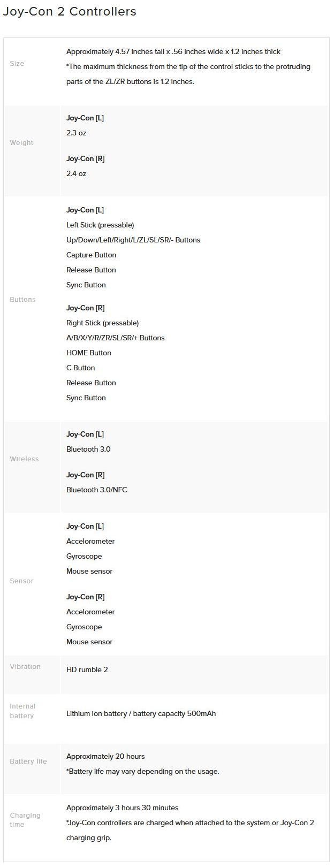
Task: Select the HOME Button entry
Action: 89,353
